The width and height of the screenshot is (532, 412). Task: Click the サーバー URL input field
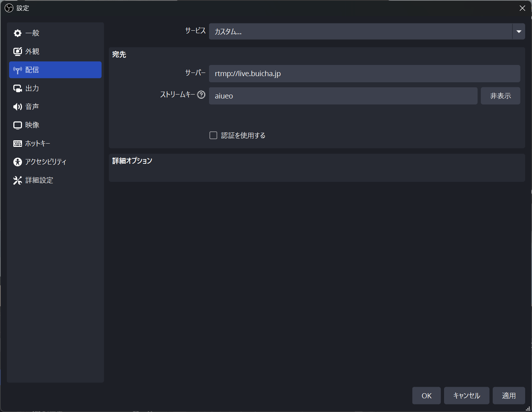[364, 74]
